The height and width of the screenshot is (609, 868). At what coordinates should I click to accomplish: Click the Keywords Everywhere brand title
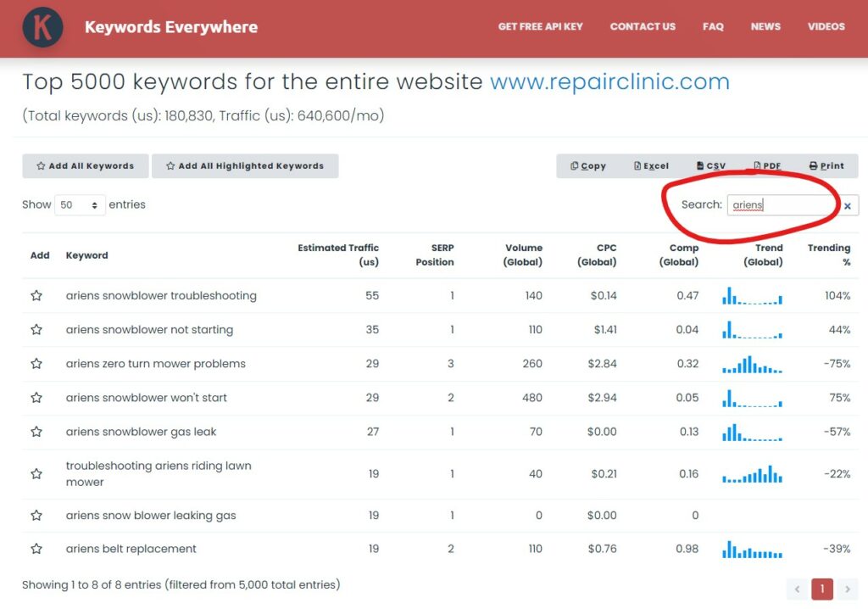coord(171,27)
